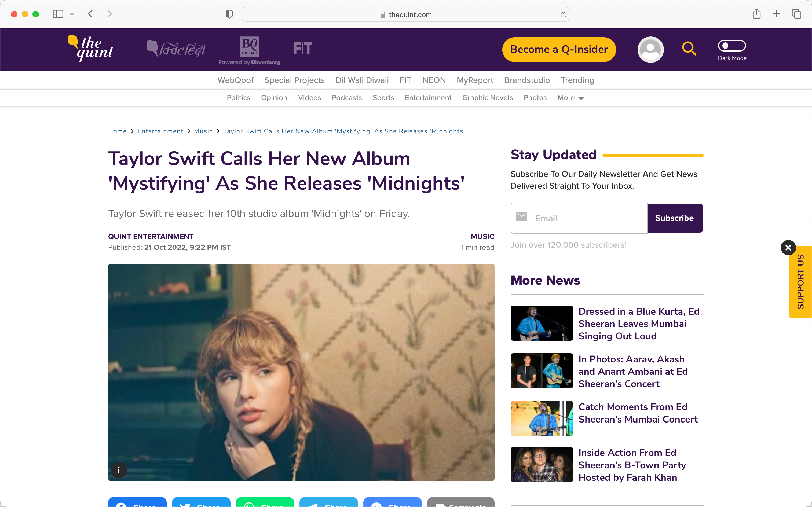Reload the page with refresh icon
The height and width of the screenshot is (507, 812).
(x=563, y=14)
